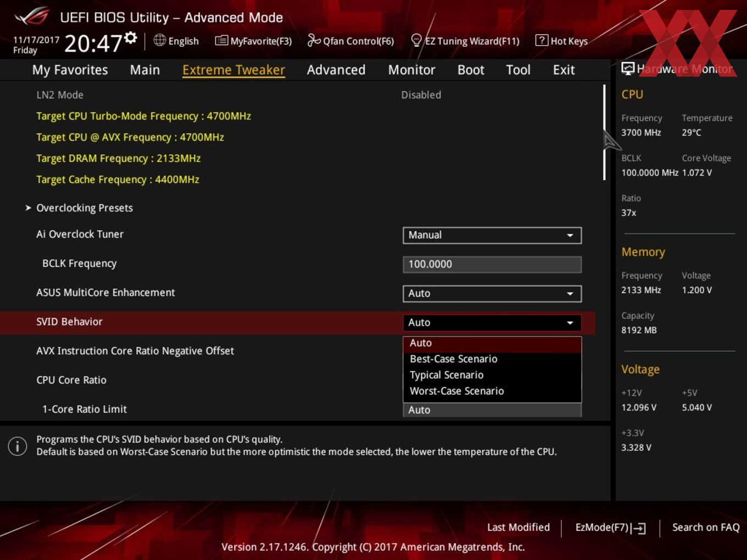Click Core Voltage 1.072 V value

pyautogui.click(x=697, y=172)
